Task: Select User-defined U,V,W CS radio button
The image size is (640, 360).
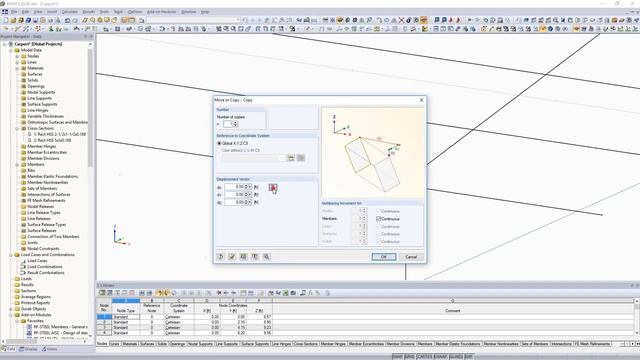Action: pos(219,150)
